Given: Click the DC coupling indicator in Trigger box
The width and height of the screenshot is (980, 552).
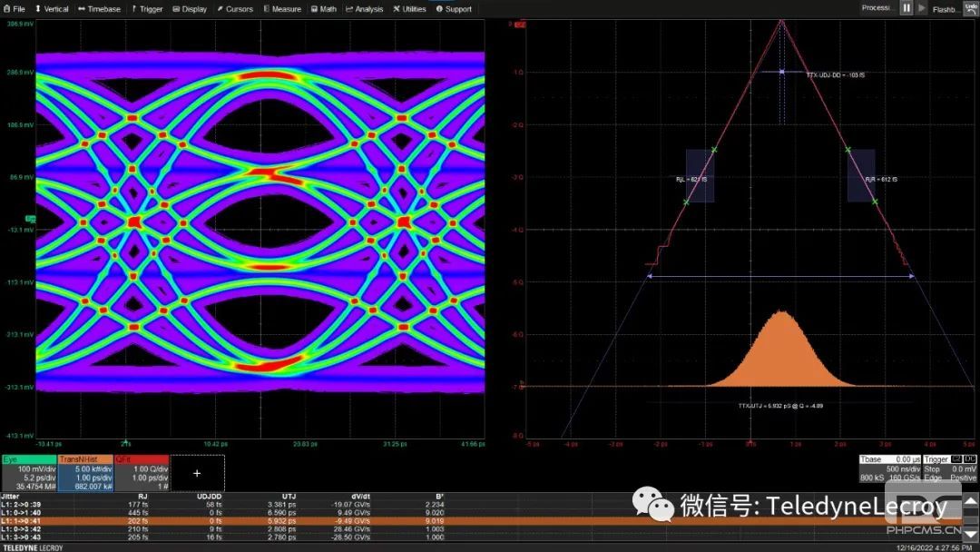Looking at the screenshot, I should [970, 459].
